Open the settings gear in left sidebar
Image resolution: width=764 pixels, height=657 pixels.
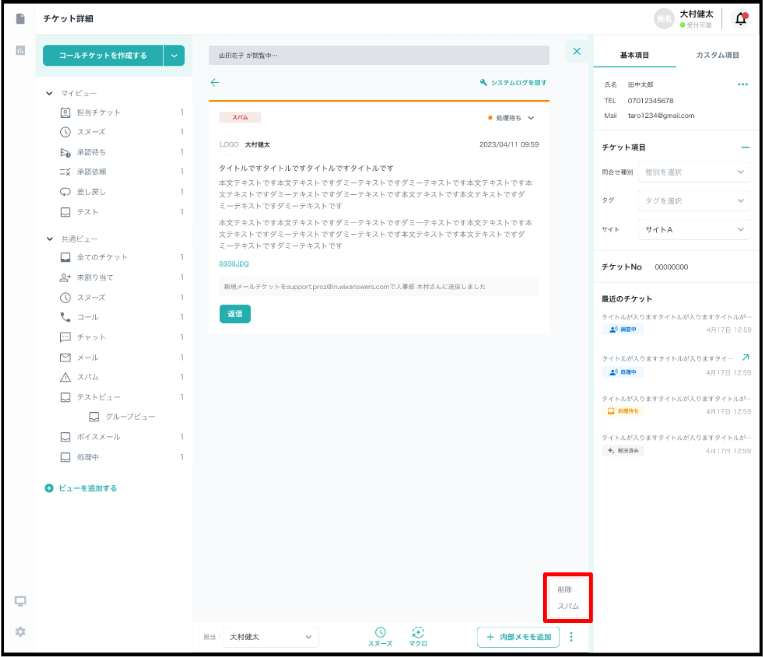[20, 632]
